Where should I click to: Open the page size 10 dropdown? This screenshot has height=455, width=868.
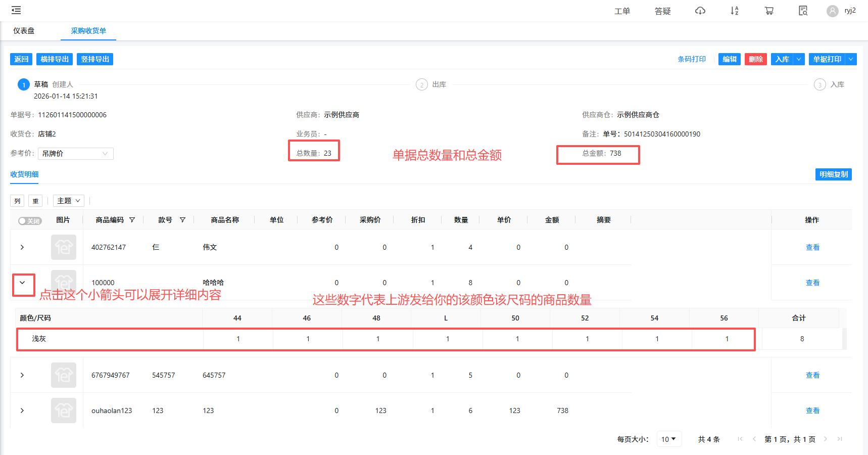tap(668, 439)
